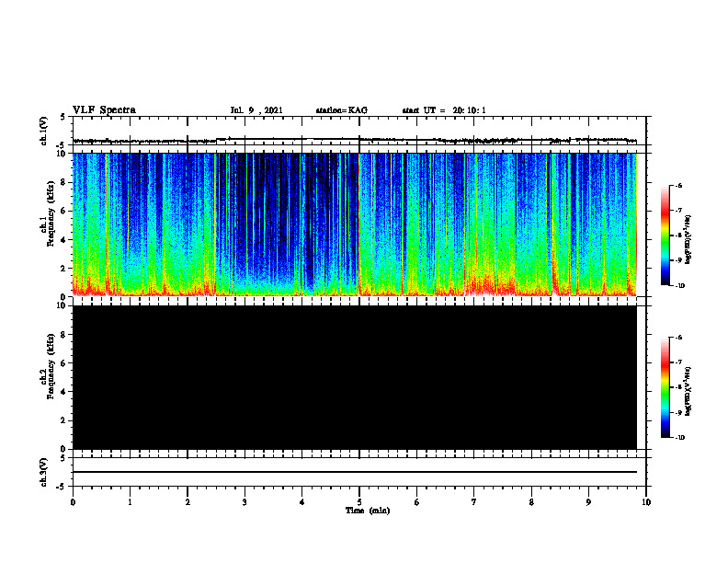This screenshot has width=728, height=563.
Task: Click the 'Time (min)' axis label
Action: 368,511
